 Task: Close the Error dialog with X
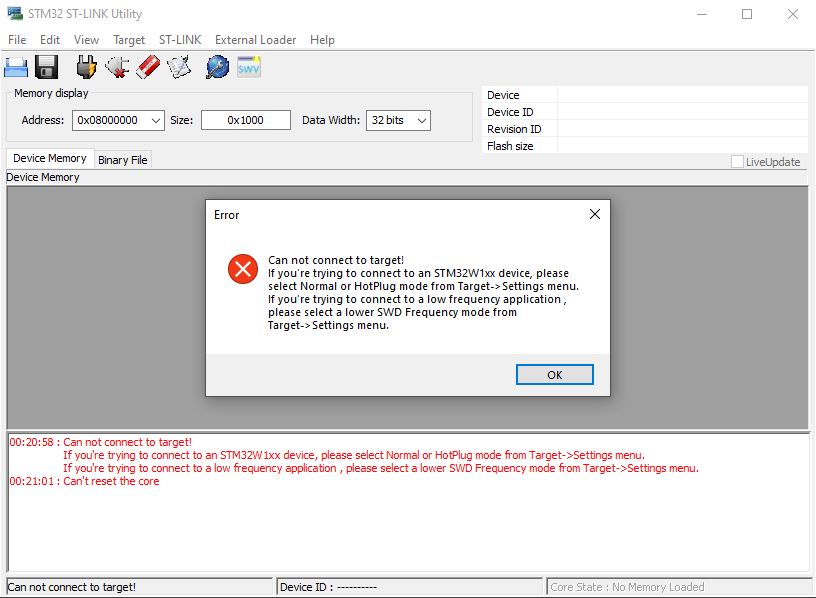pyautogui.click(x=595, y=214)
